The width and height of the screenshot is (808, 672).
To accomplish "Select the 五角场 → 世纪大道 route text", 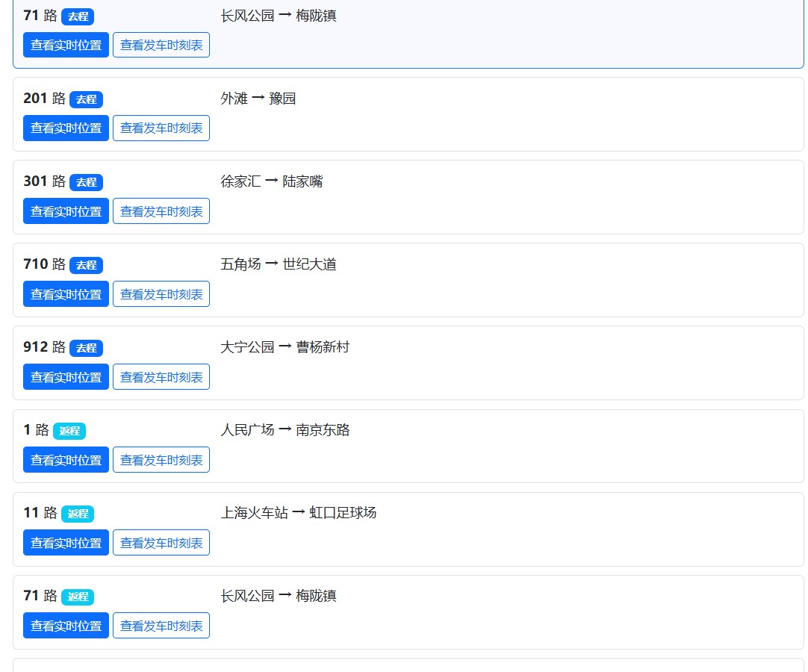I will tap(279, 264).
